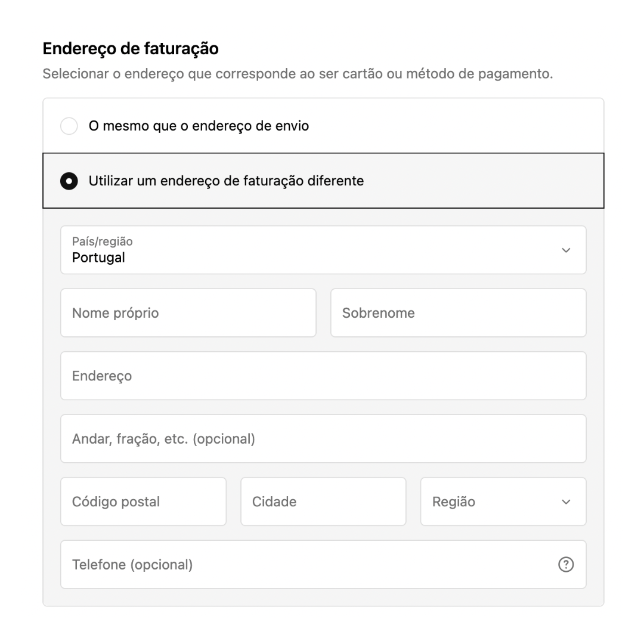Click 'Utilizar um endereço de faturação diferente' label text
This screenshot has height=644, width=644.
tap(227, 181)
